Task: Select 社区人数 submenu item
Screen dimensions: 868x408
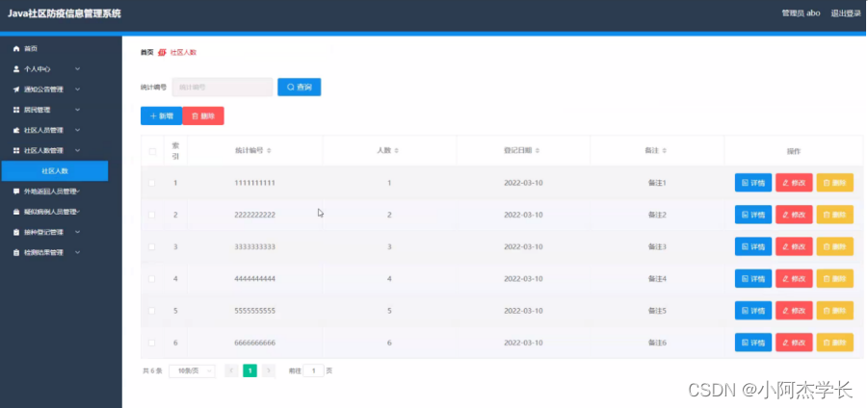Action: [x=55, y=171]
